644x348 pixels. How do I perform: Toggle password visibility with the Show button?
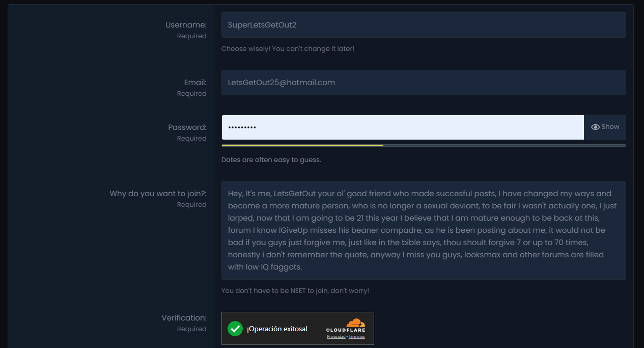(x=605, y=127)
